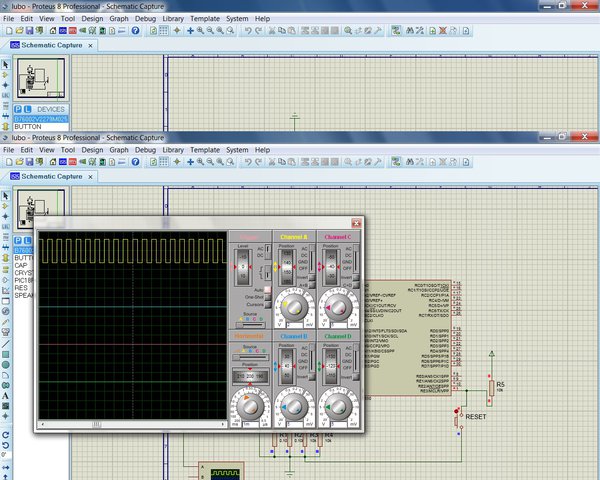Click Home page icon in front window toolbar
The width and height of the screenshot is (600, 480).
click(x=53, y=162)
